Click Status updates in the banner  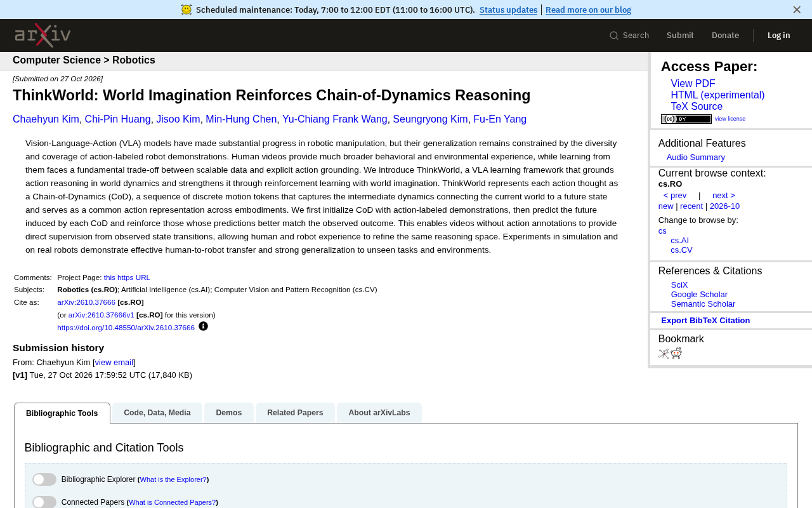pyautogui.click(x=508, y=10)
